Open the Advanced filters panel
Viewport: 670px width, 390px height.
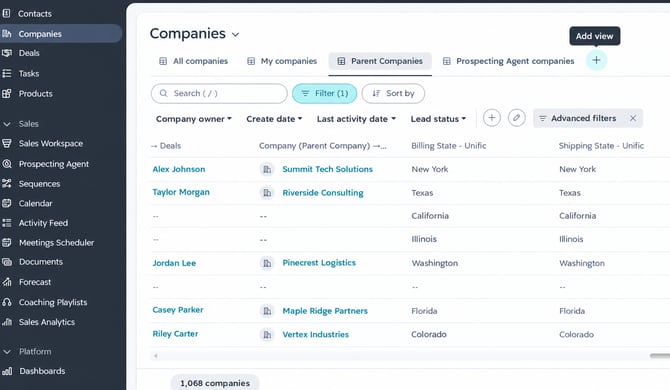(583, 118)
